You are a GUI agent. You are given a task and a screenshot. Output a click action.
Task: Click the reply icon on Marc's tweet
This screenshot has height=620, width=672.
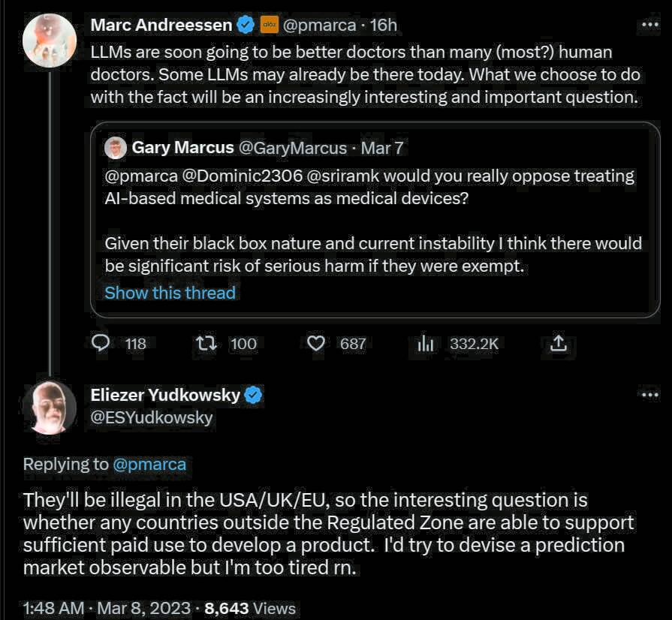point(101,344)
